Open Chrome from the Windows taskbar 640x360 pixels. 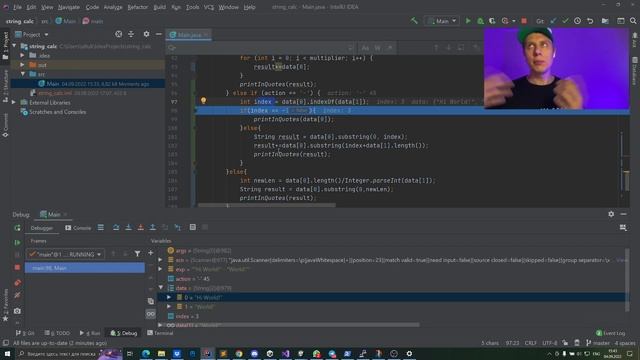click(239, 353)
